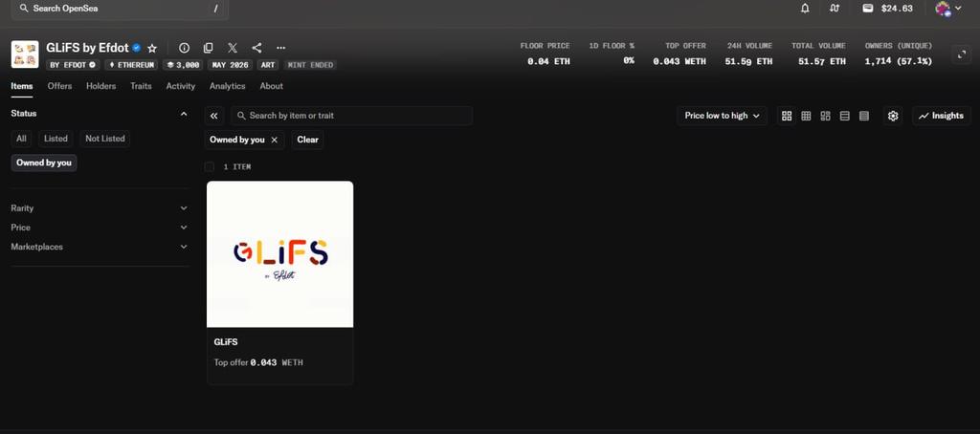The width and height of the screenshot is (980, 434).
Task: Open the Price low to high sort dropdown
Action: (722, 116)
